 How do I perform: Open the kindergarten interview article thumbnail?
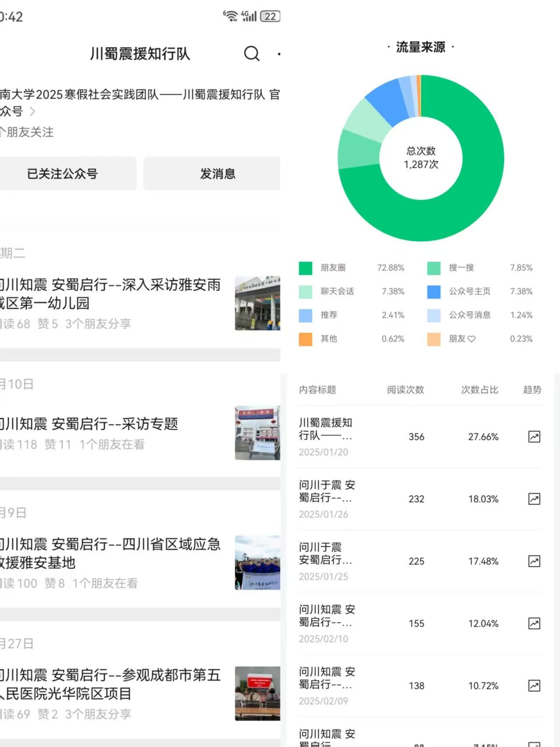(257, 303)
